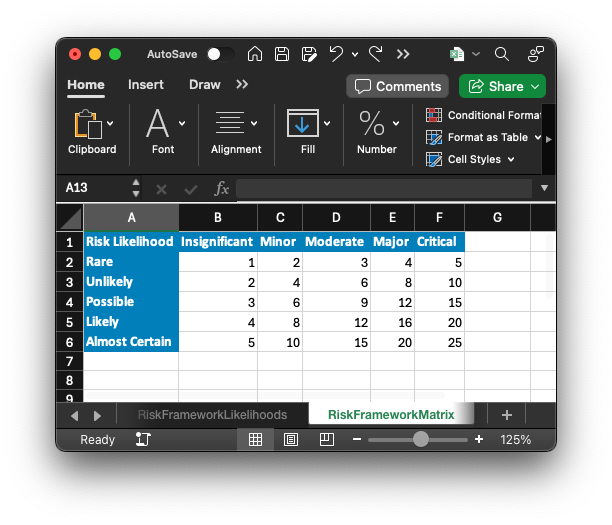Toggle the AutoSave switch
This screenshot has height=525, width=612.
220,54
